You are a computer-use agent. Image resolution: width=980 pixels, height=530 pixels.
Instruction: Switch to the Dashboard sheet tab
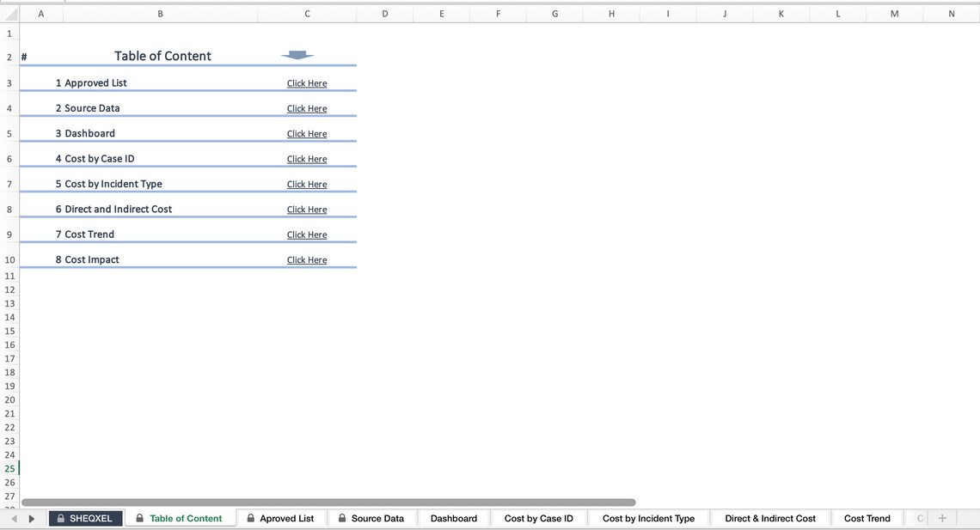tap(453, 518)
